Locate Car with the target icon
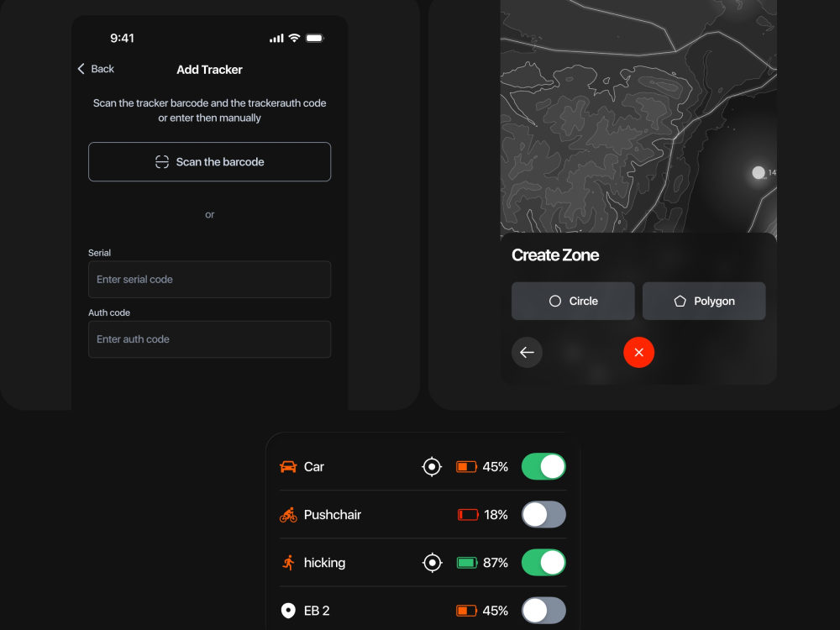 [x=432, y=466]
